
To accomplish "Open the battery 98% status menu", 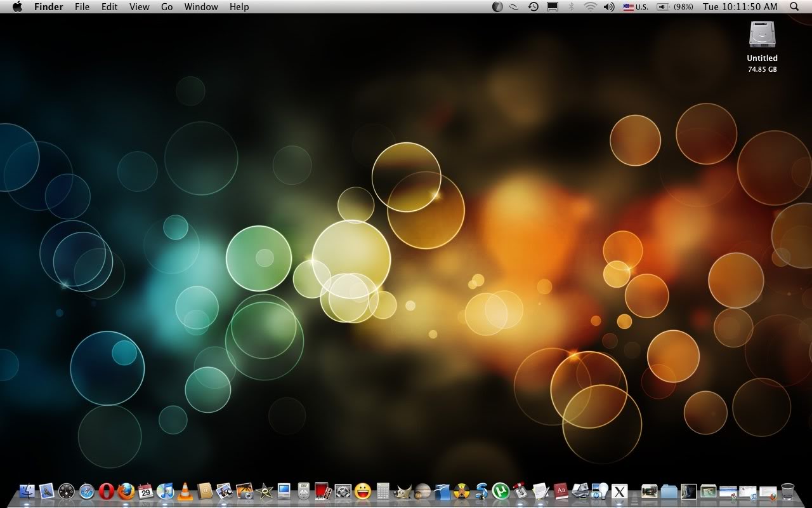I will [x=675, y=6].
